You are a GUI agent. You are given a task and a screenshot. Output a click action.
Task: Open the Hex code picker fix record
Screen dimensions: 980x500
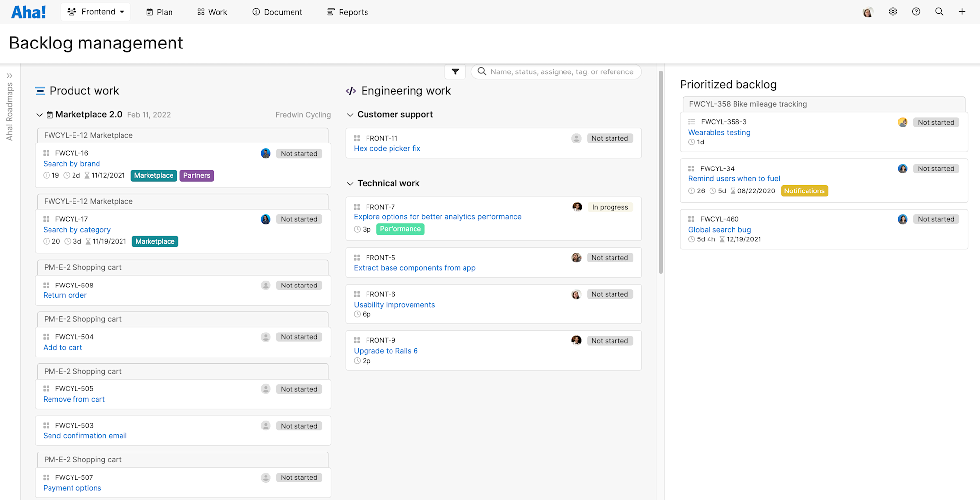click(x=387, y=148)
